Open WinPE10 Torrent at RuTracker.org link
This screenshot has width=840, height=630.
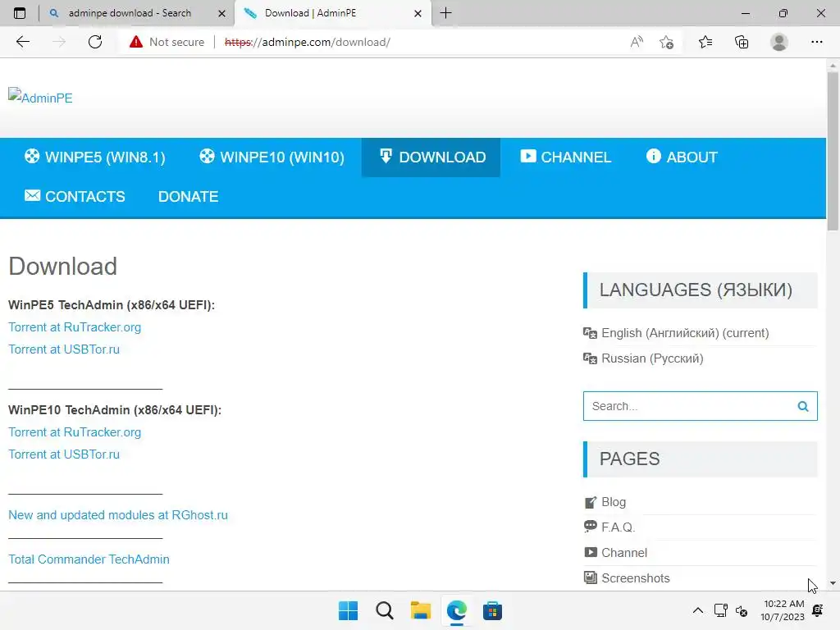[75, 431]
